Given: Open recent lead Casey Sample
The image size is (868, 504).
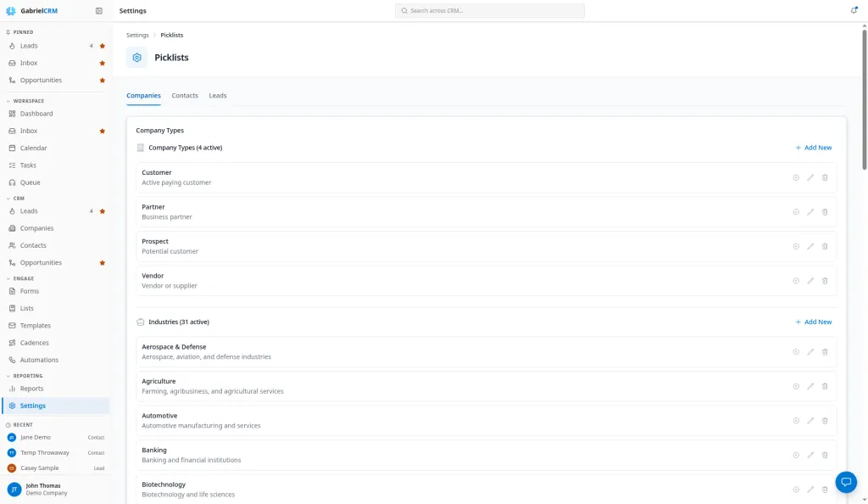Looking at the screenshot, I should pos(55,468).
